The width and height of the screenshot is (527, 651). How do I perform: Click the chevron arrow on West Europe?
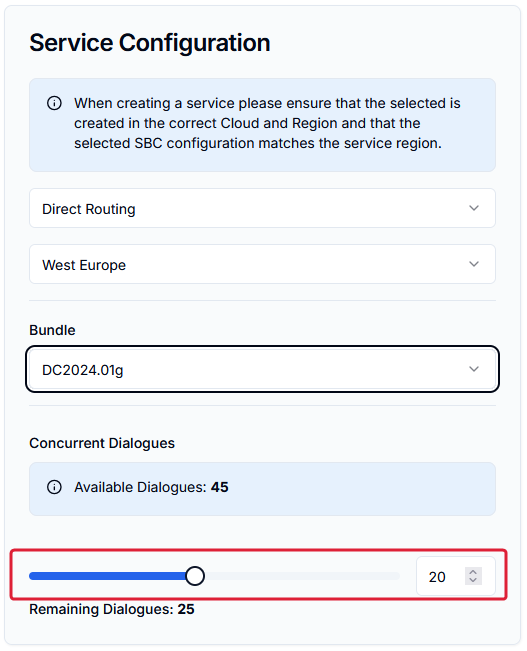tap(474, 264)
